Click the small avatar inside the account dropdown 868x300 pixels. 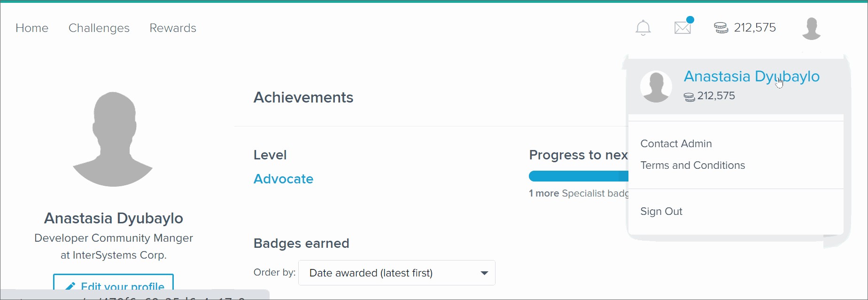click(656, 87)
